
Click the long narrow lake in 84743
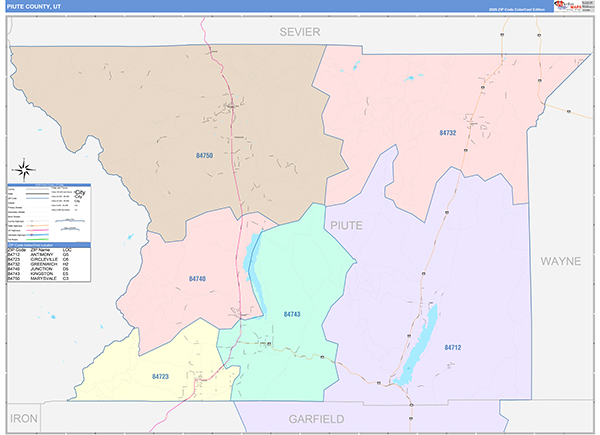coord(254,275)
